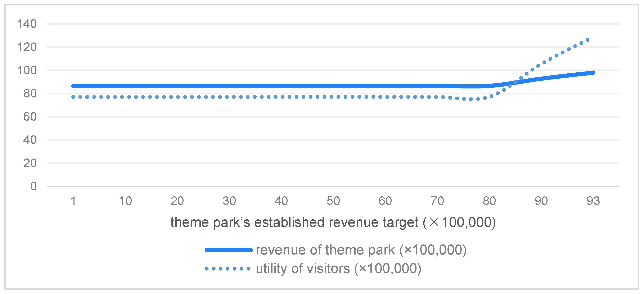Click the y-axis label 100
This screenshot has width=644, height=294.
tap(27, 70)
